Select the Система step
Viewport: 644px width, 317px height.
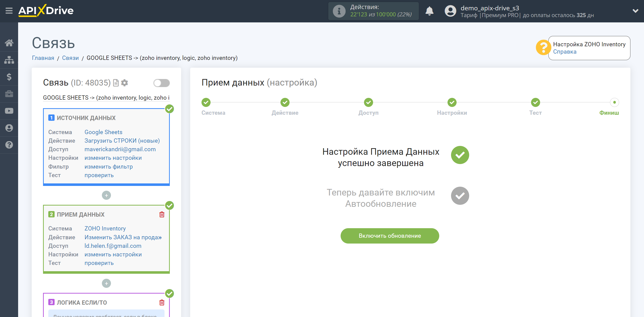pyautogui.click(x=206, y=102)
